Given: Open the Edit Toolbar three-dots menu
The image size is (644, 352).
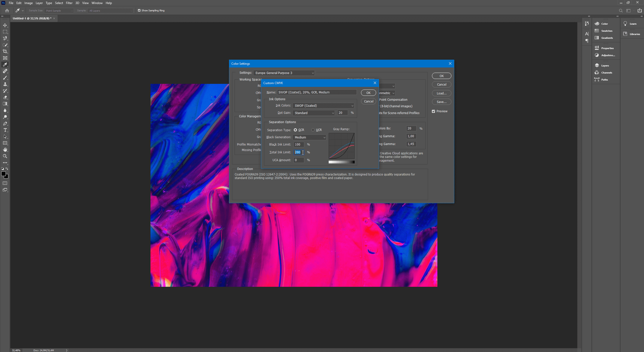Looking at the screenshot, I should 5,163.
